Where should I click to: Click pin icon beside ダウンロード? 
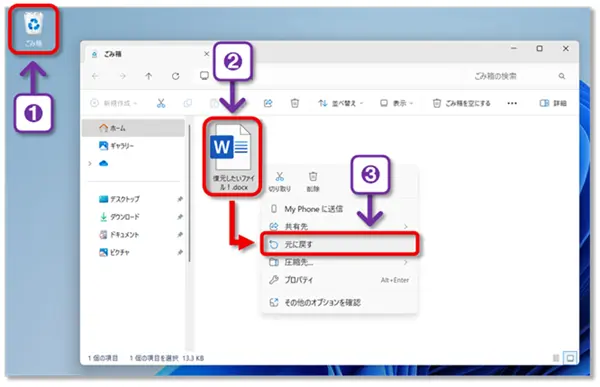[x=180, y=217]
